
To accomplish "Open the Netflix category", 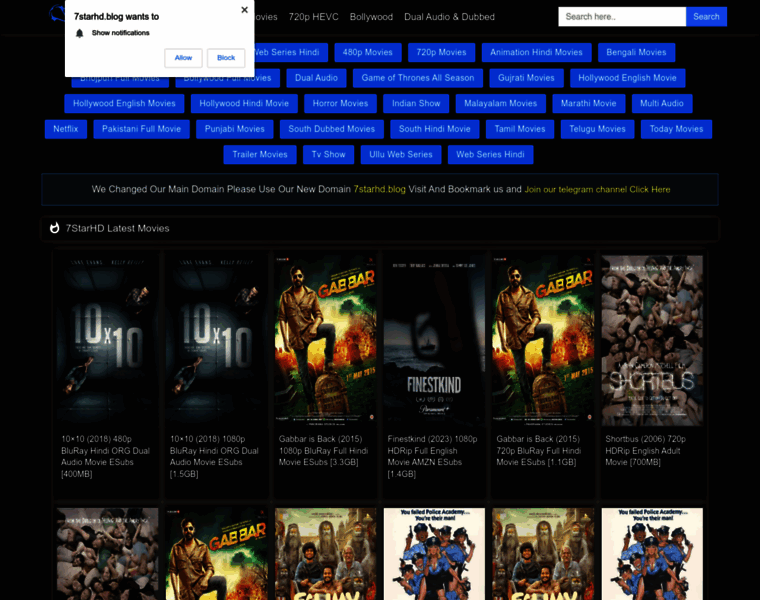I will click(x=66, y=129).
